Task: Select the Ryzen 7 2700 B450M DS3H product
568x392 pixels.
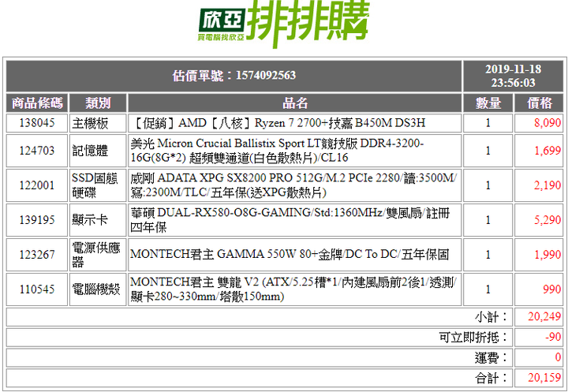Action: coord(294,123)
